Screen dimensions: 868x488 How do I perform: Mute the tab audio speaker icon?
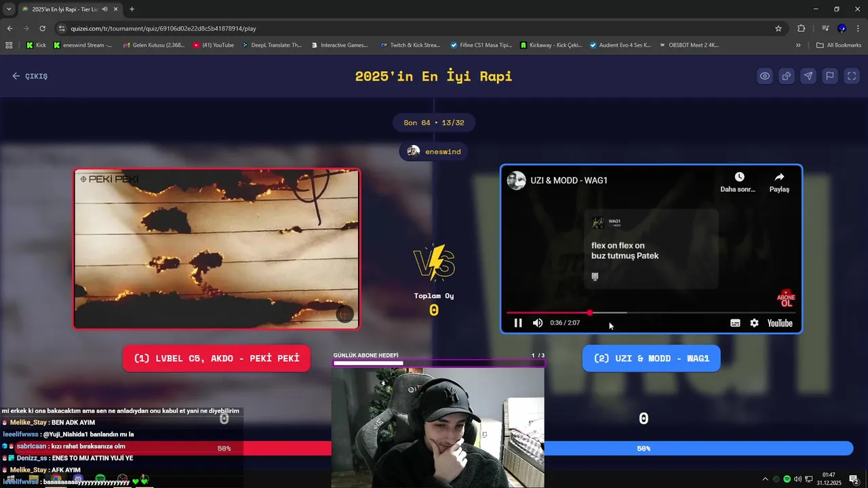click(x=104, y=9)
